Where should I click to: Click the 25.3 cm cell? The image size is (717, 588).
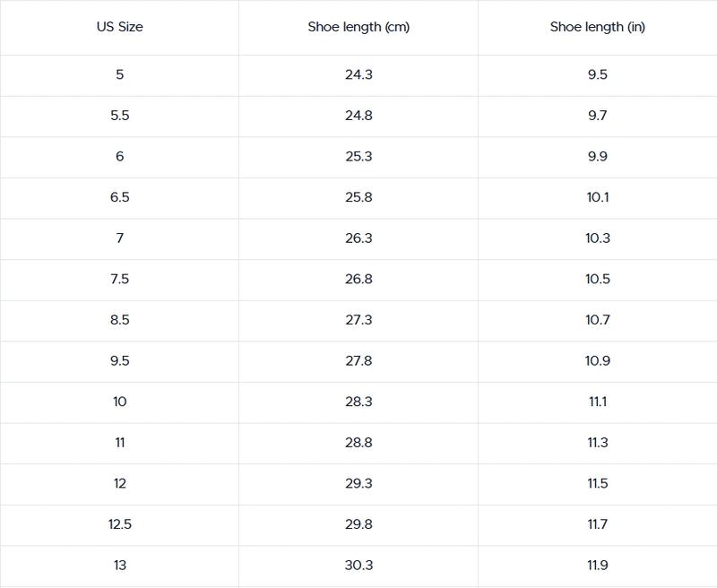coord(358,157)
